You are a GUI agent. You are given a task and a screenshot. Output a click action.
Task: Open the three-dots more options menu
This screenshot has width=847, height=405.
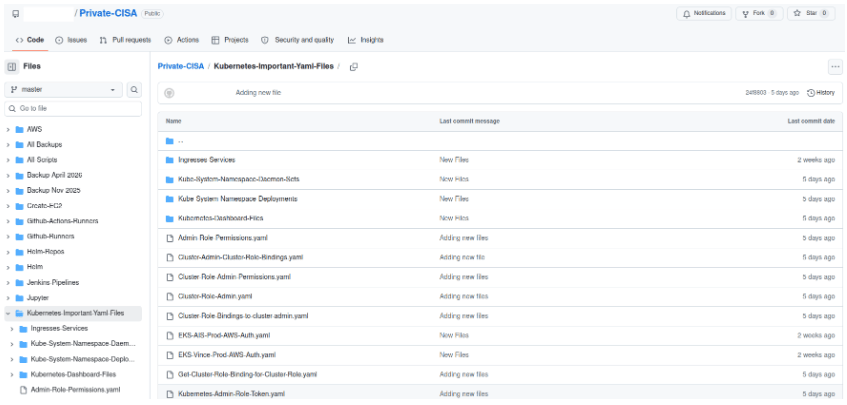835,67
